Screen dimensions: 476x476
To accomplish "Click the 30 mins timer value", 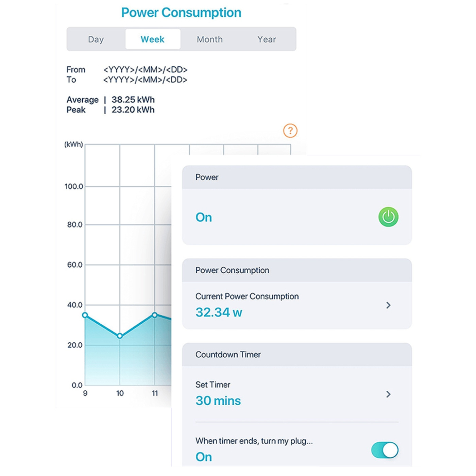I will click(218, 401).
